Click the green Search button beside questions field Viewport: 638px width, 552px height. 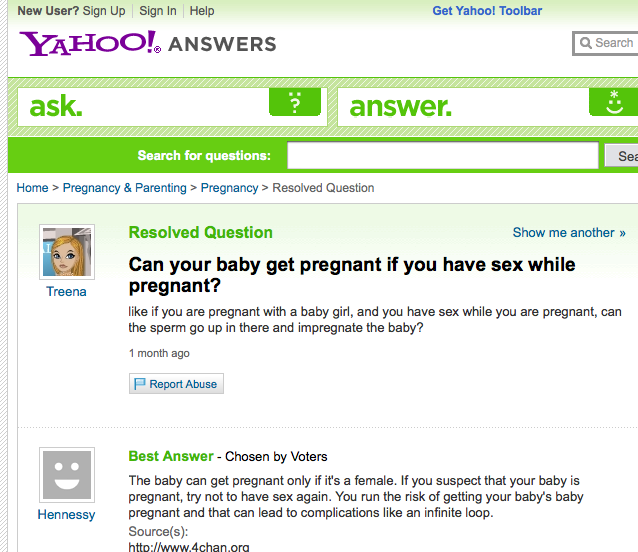622,156
